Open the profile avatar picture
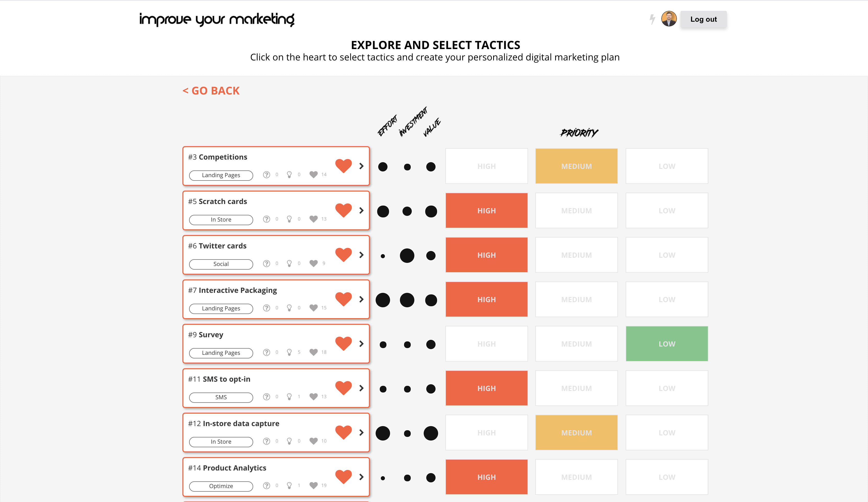Image resolution: width=868 pixels, height=502 pixels. pyautogui.click(x=669, y=19)
